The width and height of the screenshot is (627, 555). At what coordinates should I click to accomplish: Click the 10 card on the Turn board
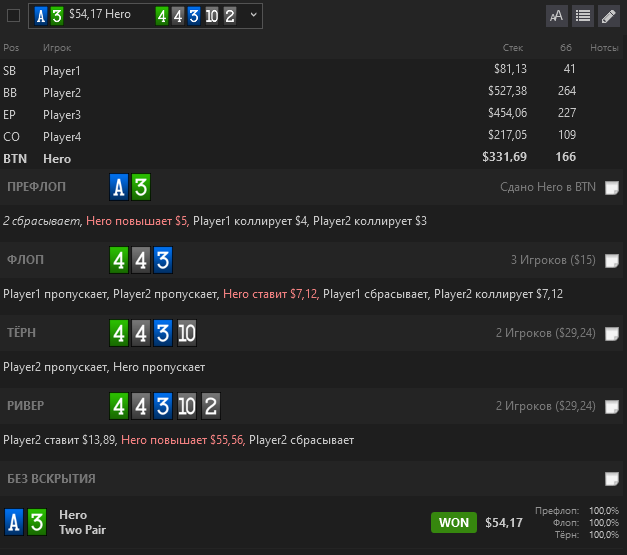point(187,333)
